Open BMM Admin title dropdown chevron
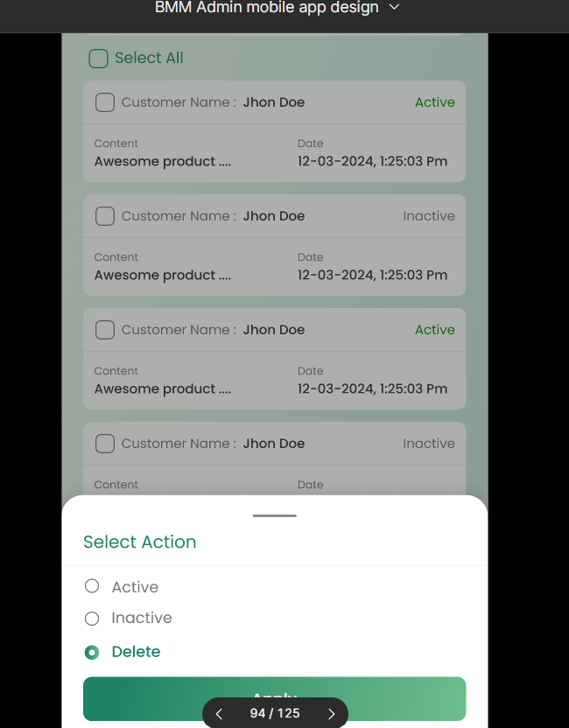Screen dimensions: 569x728 [x=394, y=7]
